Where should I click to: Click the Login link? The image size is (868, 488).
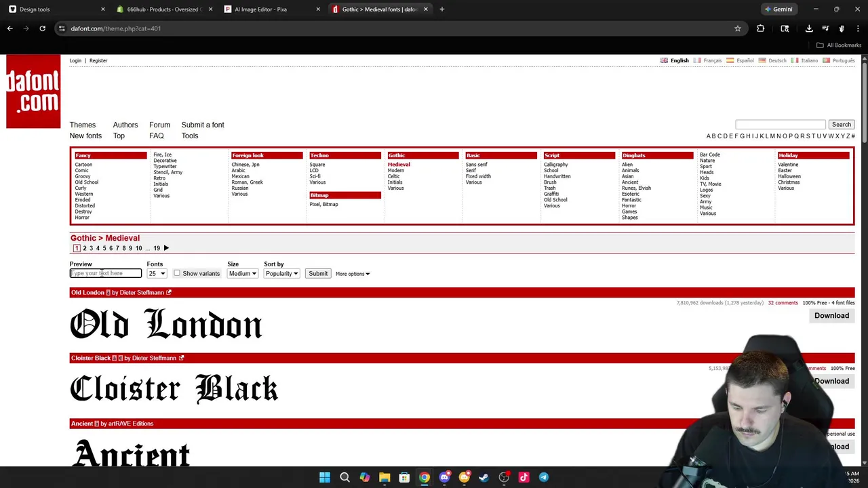coord(75,60)
